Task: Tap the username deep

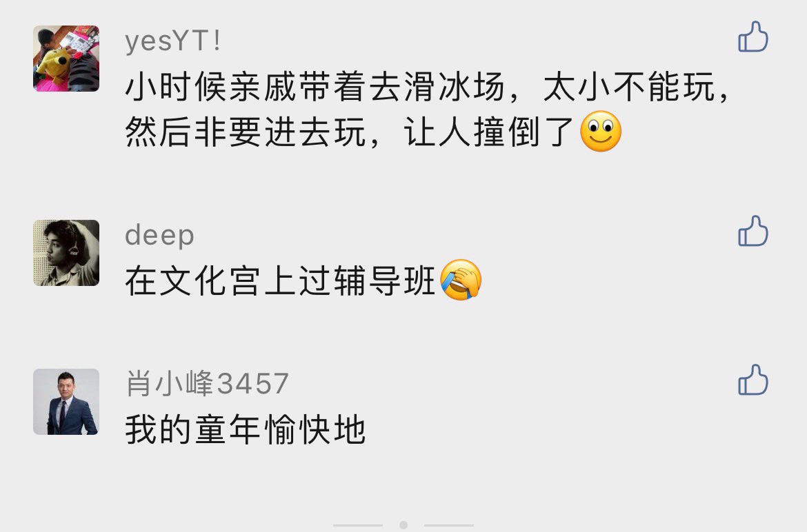Action: coord(159,236)
